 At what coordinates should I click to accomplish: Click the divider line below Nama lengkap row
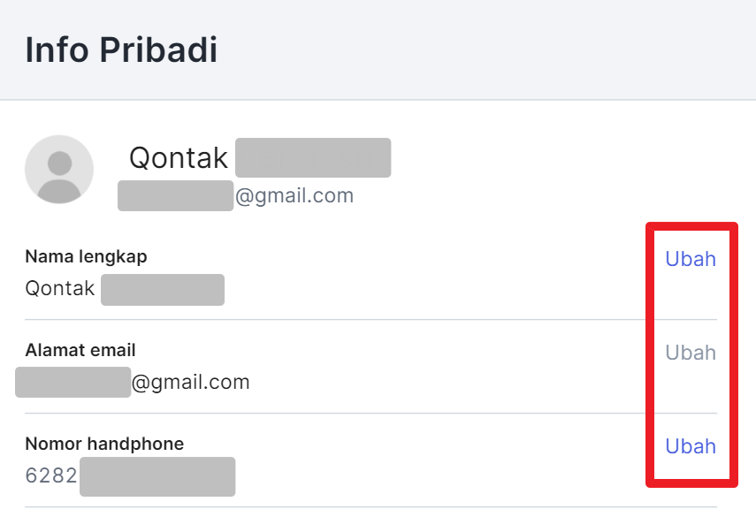click(370, 319)
